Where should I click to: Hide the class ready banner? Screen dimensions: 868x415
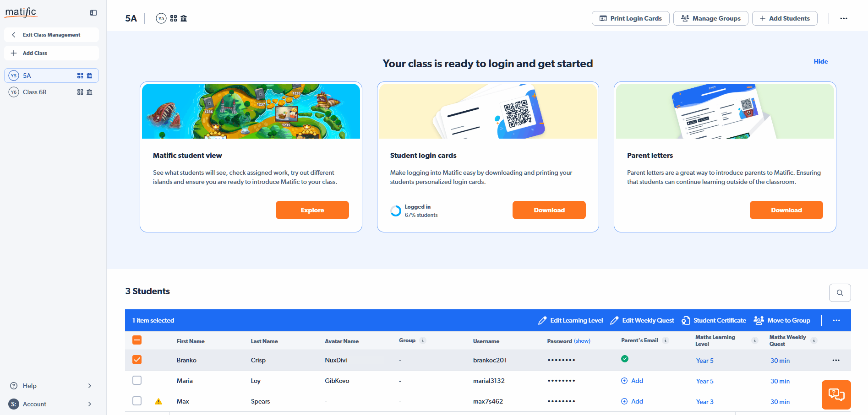pyautogui.click(x=821, y=61)
